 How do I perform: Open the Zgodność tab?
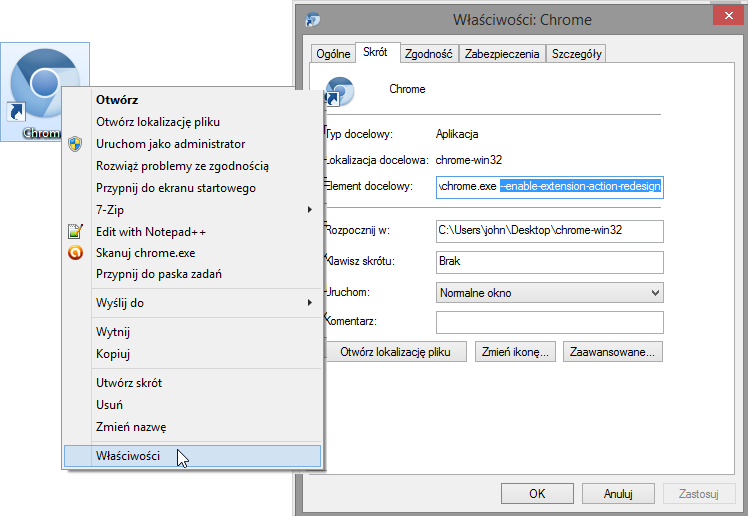tap(428, 54)
